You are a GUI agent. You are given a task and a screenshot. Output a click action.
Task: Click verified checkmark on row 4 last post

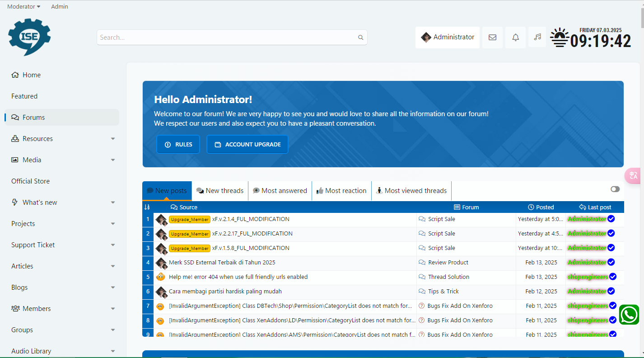tap(611, 262)
